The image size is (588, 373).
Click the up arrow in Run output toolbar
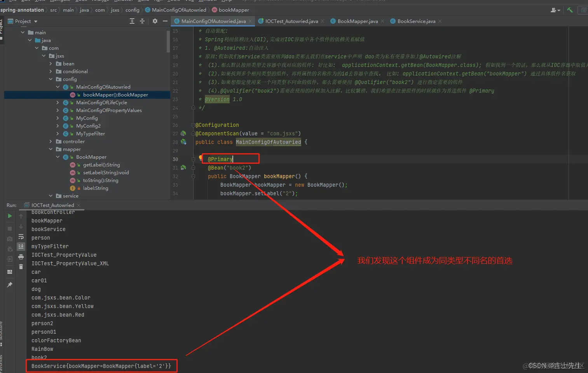click(21, 216)
